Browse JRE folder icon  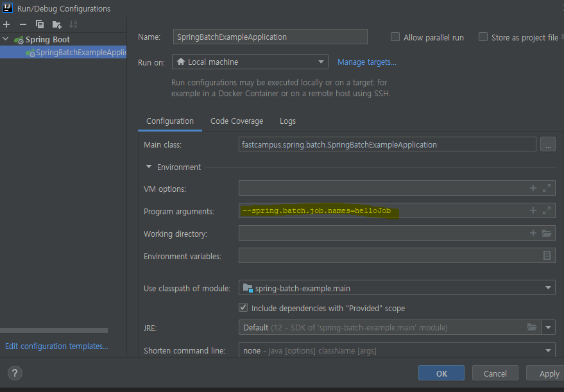[532, 327]
